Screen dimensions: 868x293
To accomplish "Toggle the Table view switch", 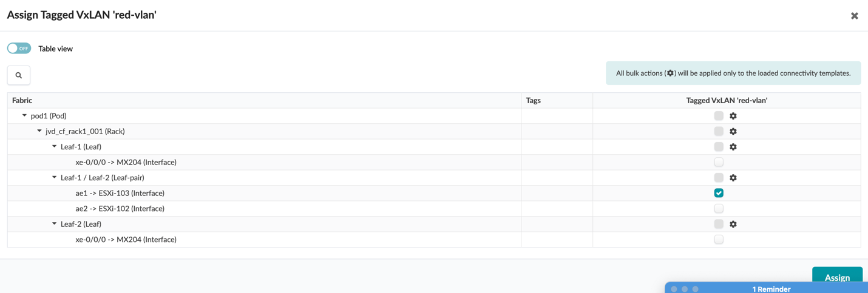I will (19, 49).
